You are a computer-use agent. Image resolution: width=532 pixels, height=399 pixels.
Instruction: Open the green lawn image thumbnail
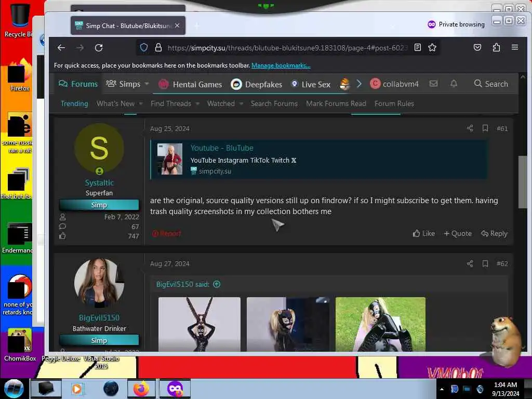pyautogui.click(x=380, y=324)
